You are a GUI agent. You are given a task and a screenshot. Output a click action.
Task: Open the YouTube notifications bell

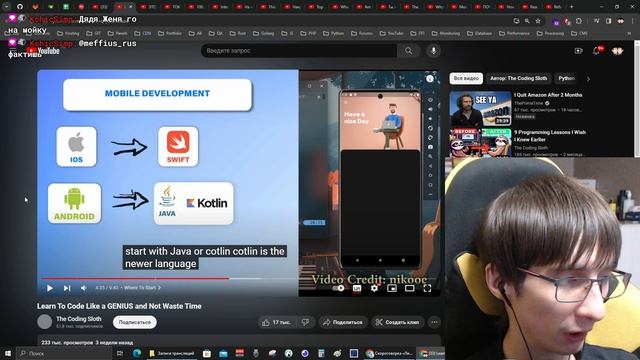[x=597, y=51]
